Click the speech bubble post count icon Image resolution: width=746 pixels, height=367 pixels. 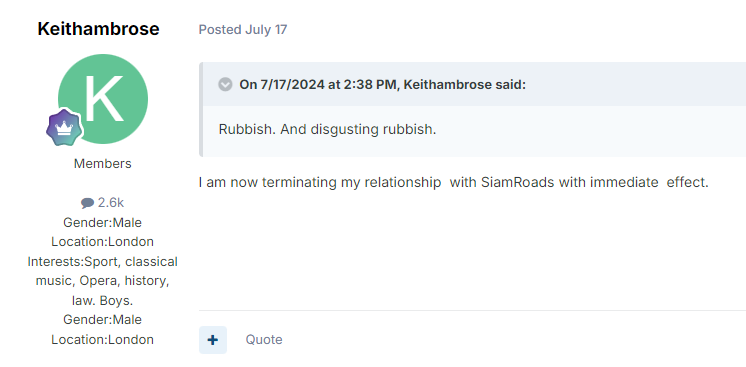(87, 203)
